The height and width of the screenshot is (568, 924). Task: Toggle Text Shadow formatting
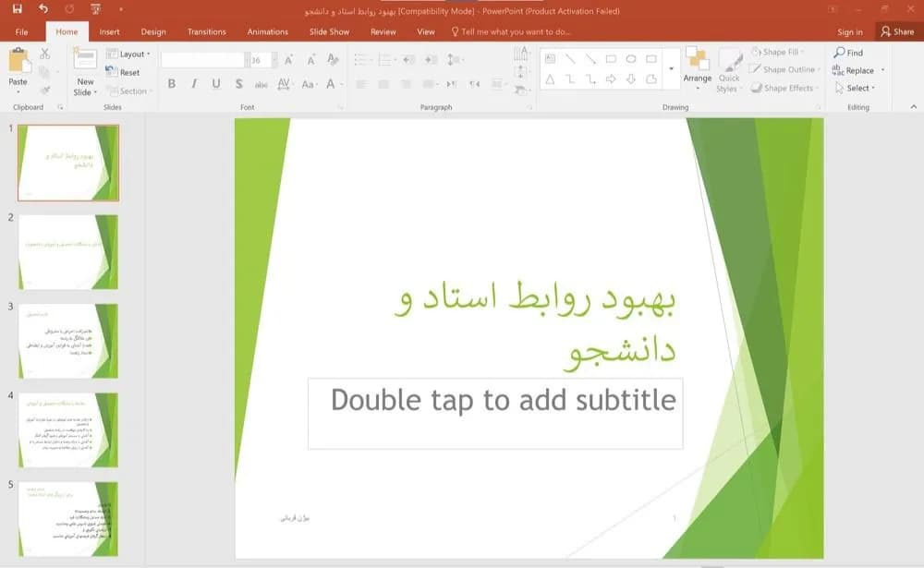[238, 84]
